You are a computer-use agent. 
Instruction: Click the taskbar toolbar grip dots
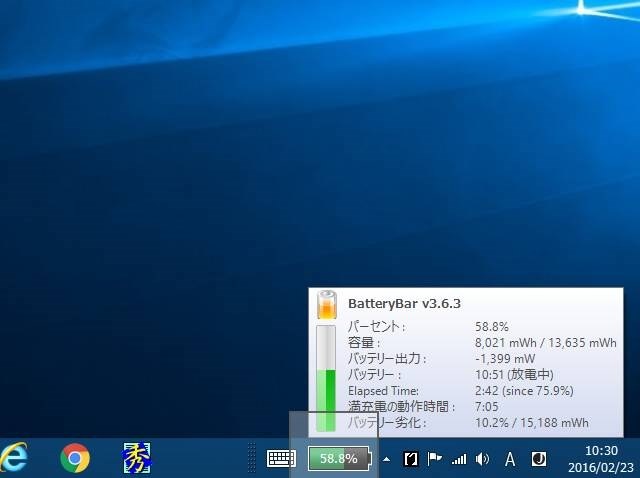252,458
